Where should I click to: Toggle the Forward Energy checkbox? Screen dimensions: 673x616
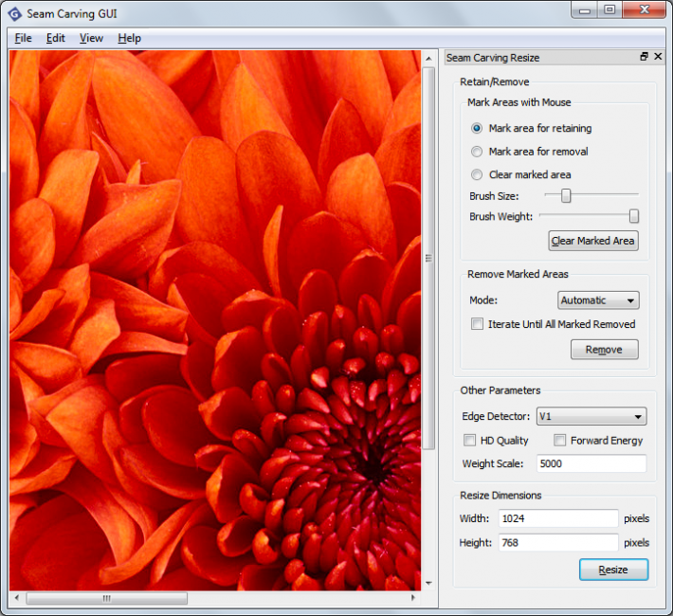click(x=559, y=441)
